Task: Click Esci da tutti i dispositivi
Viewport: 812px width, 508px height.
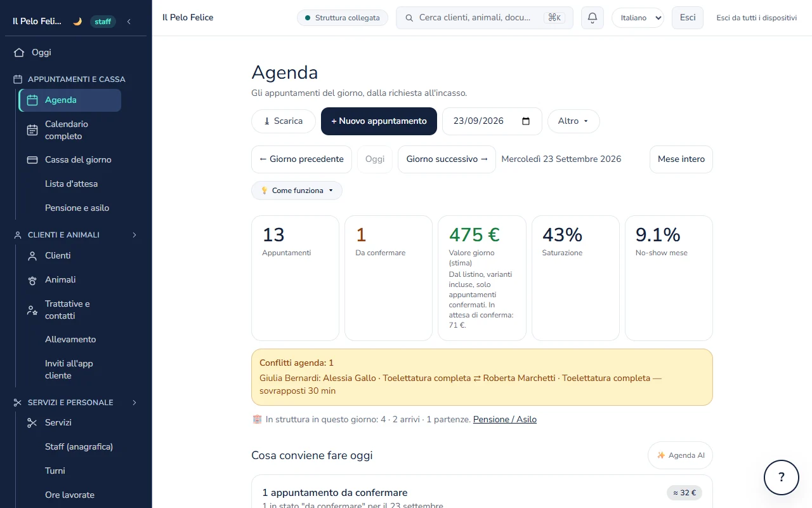Action: point(757,18)
